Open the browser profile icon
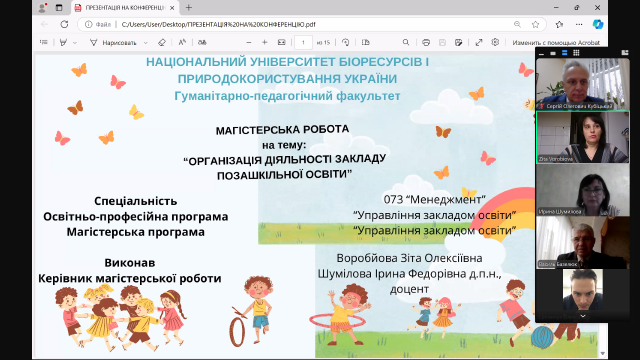The width and height of the screenshot is (640, 360). pyautogui.click(x=42, y=8)
